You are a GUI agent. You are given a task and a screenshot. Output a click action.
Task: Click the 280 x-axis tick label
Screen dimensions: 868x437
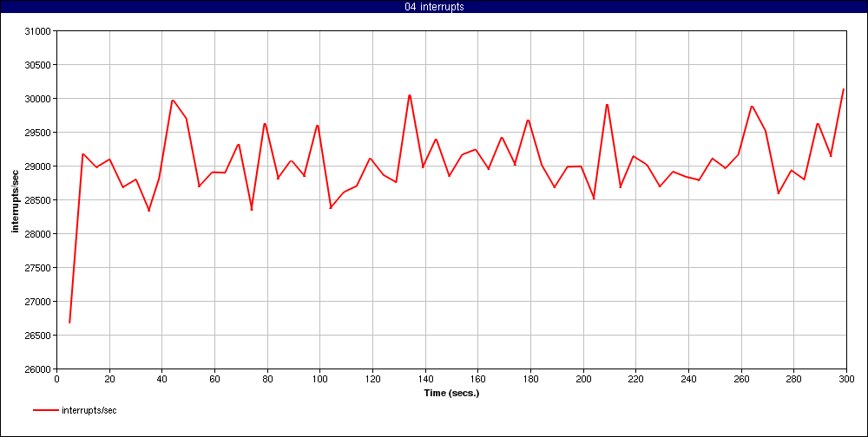coord(794,379)
